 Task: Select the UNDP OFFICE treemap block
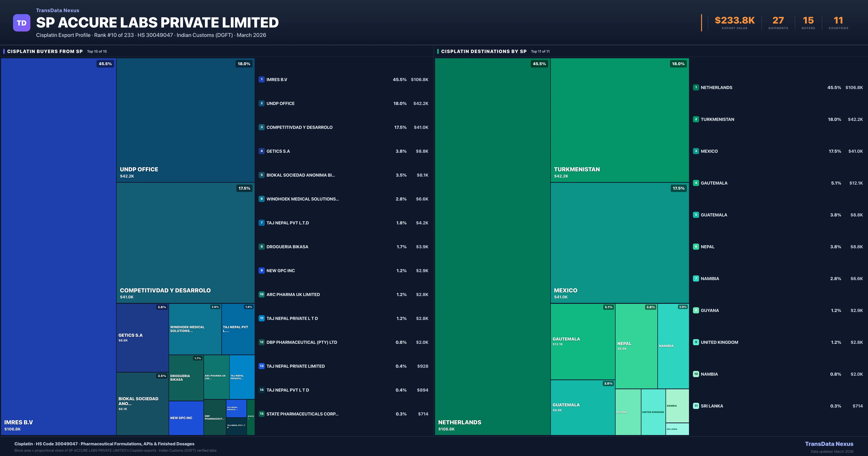(185, 120)
